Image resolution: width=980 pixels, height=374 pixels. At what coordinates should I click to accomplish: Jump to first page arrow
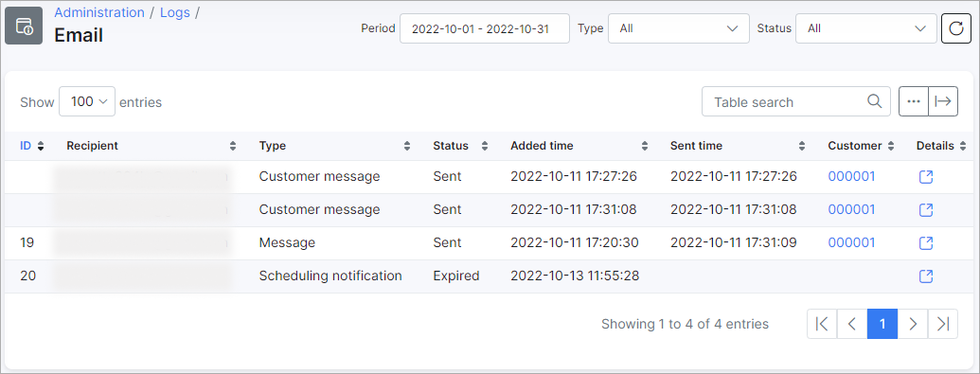tap(822, 323)
